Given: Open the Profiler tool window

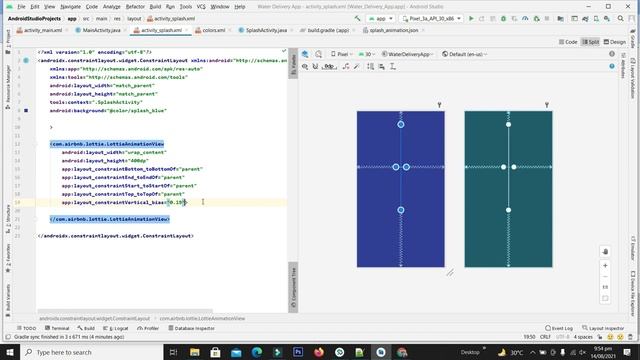Looking at the screenshot, I should [x=148, y=328].
